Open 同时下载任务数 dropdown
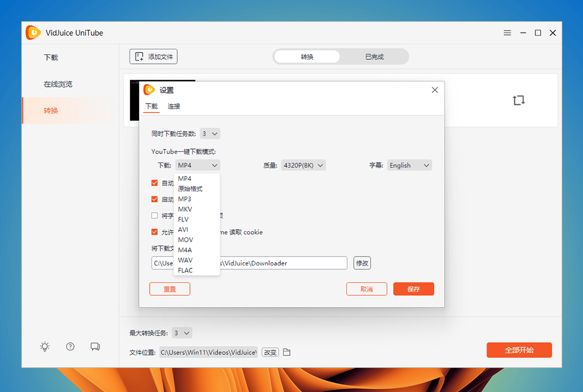Screen dimensions: 583x392 (210, 134)
